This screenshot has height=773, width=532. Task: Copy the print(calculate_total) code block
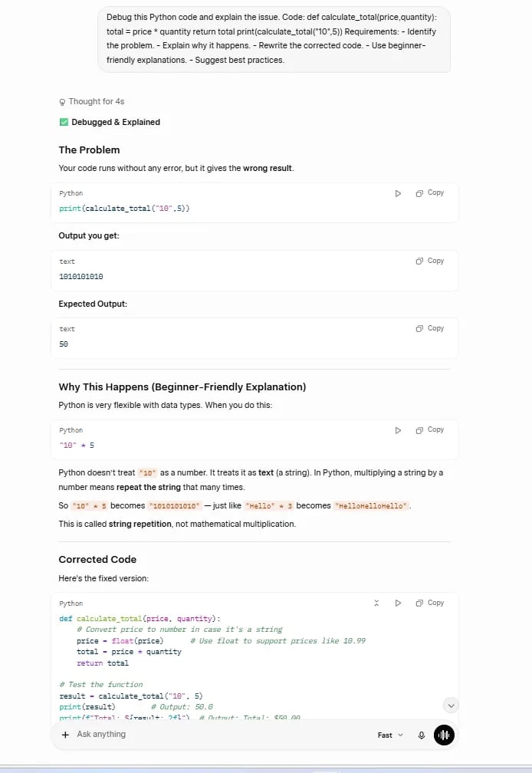[x=429, y=192]
